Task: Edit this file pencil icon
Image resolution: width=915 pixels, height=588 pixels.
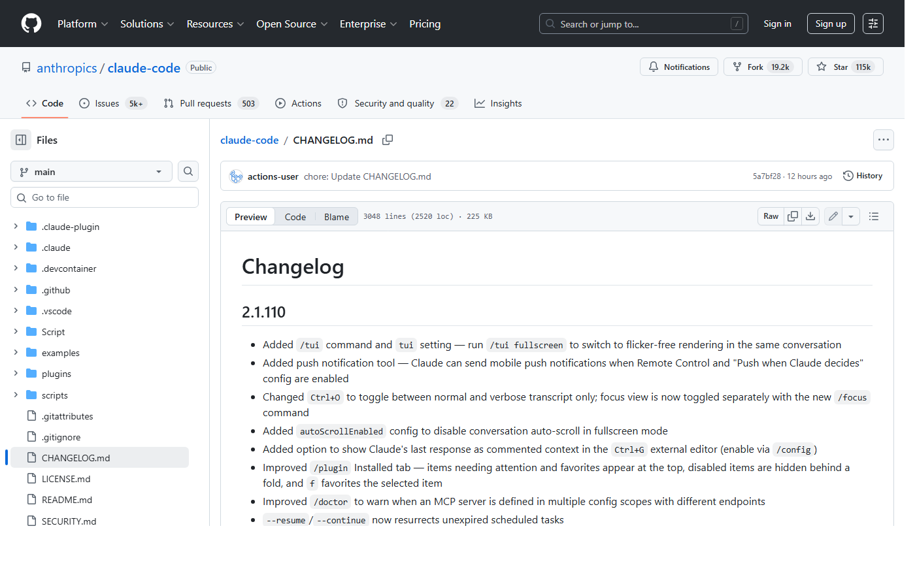Action: 833,216
